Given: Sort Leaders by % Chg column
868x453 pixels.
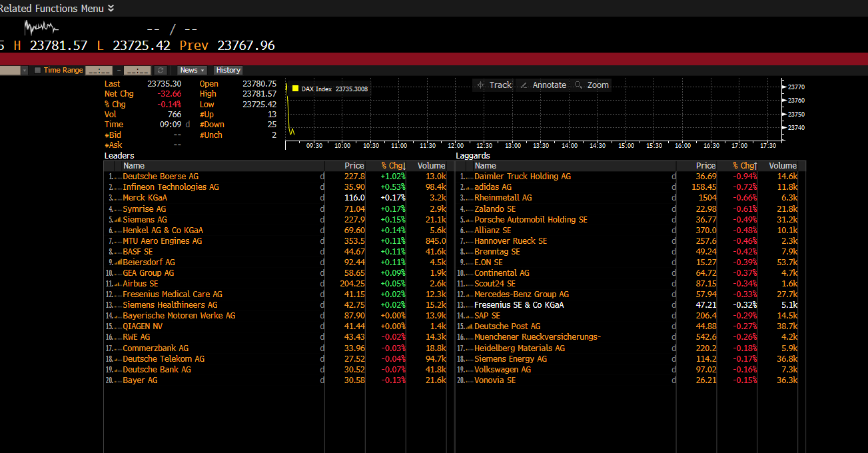Looking at the screenshot, I should [x=392, y=166].
